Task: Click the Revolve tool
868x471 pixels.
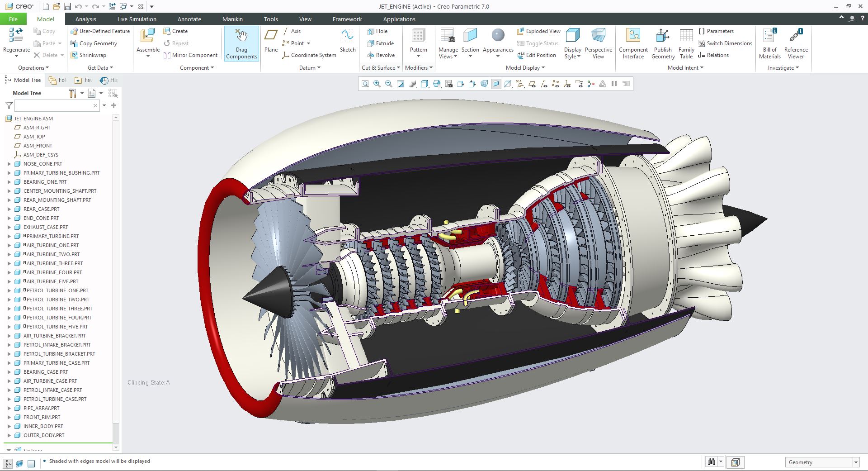Action: click(x=381, y=55)
